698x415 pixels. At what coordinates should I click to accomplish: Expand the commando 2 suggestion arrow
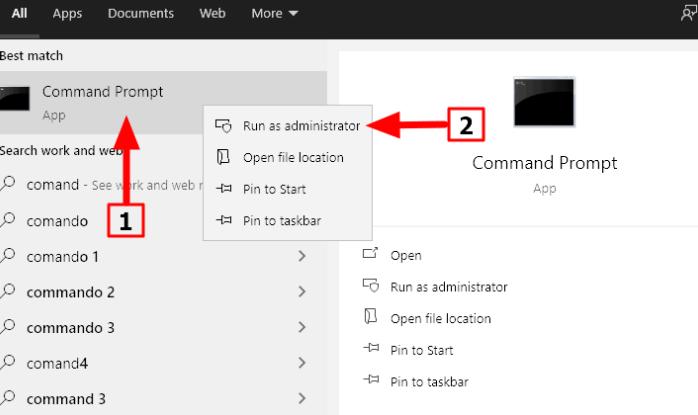pyautogui.click(x=302, y=292)
